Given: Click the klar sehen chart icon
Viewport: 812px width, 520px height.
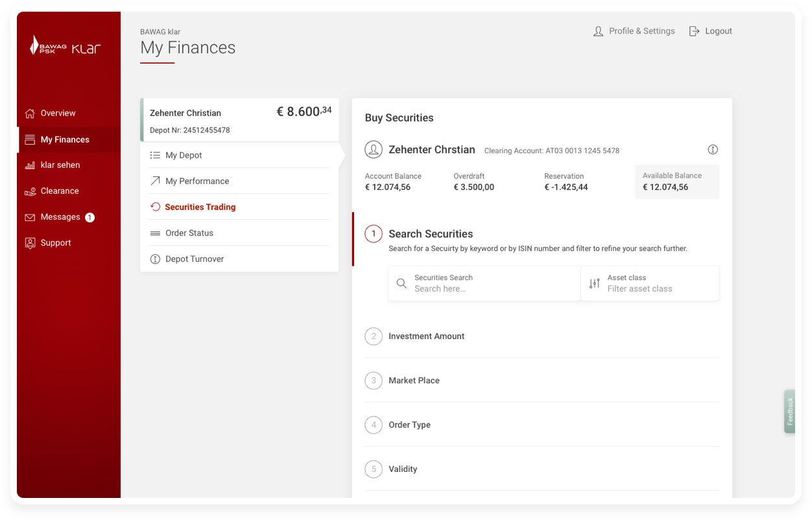Looking at the screenshot, I should coord(30,165).
